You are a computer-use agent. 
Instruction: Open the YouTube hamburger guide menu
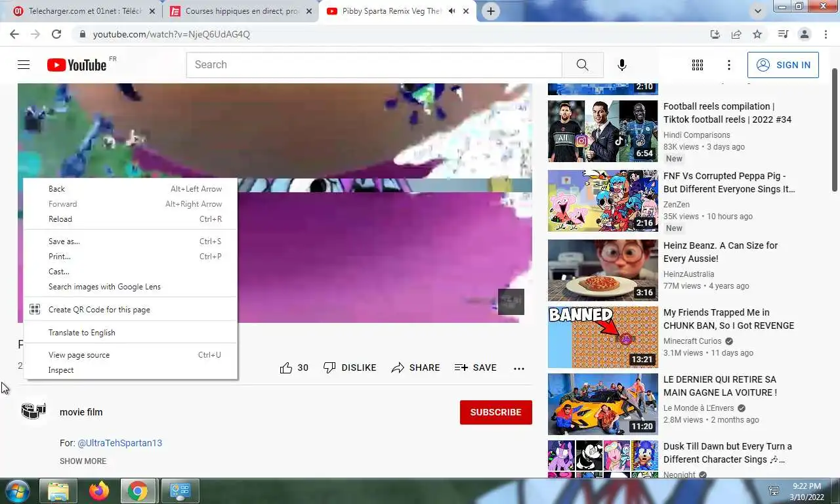point(24,64)
